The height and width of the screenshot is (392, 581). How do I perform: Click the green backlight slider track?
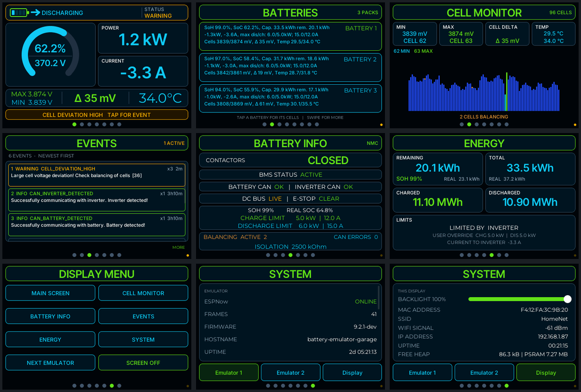(518, 299)
